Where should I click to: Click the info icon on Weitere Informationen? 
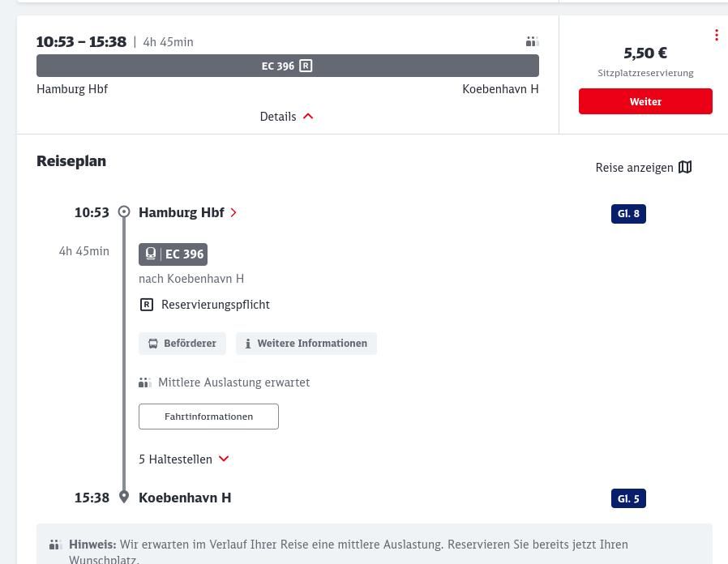pos(248,343)
